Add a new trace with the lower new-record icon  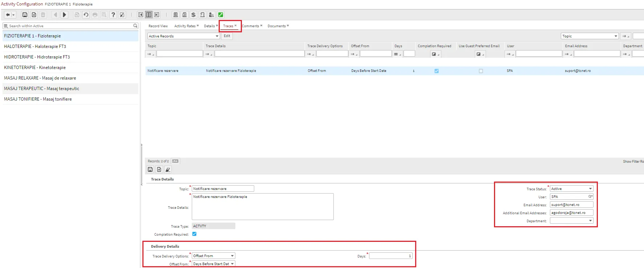159,170
